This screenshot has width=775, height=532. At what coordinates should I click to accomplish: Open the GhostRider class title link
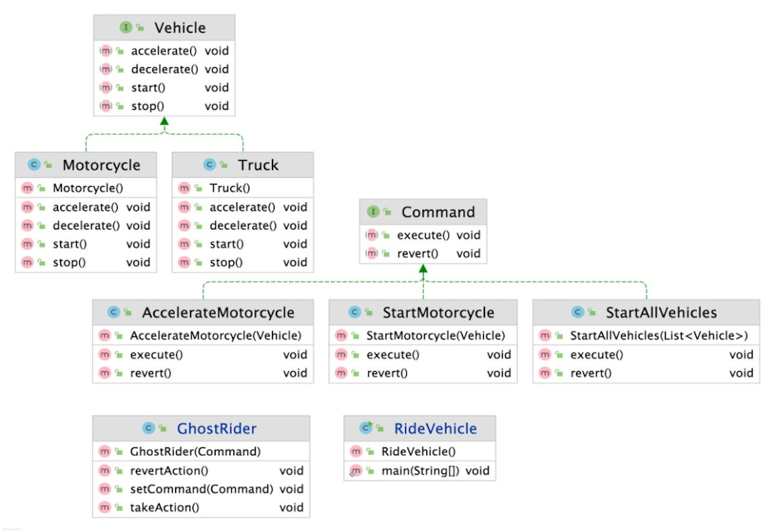coord(217,428)
